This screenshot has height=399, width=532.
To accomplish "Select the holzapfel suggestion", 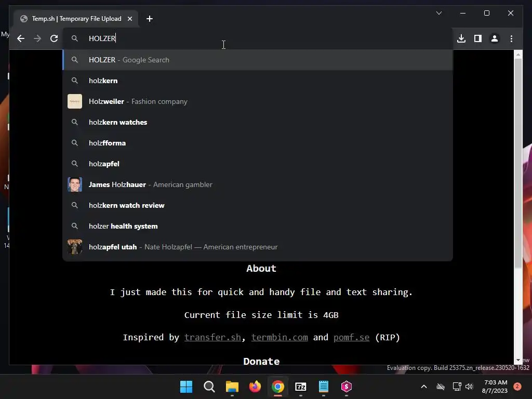I will coord(258,164).
